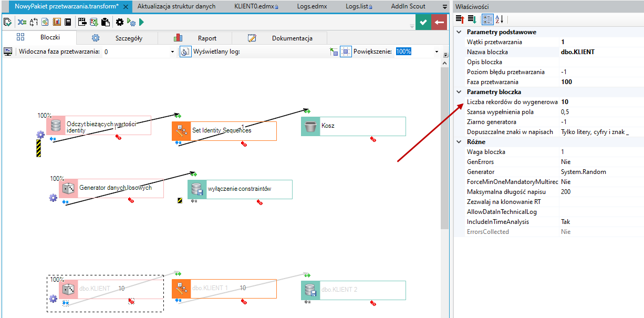Run package with the green play icon
The height and width of the screenshot is (318, 644).
141,22
